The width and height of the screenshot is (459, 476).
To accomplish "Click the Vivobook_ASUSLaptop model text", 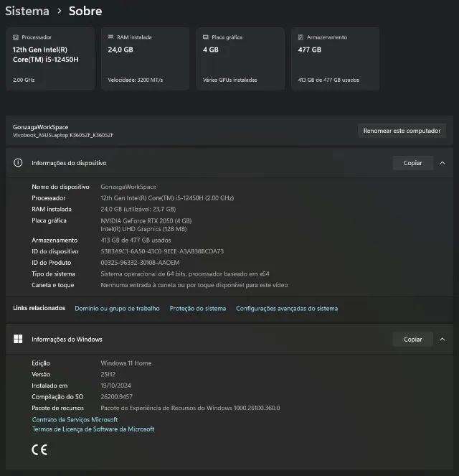I will coord(63,135).
